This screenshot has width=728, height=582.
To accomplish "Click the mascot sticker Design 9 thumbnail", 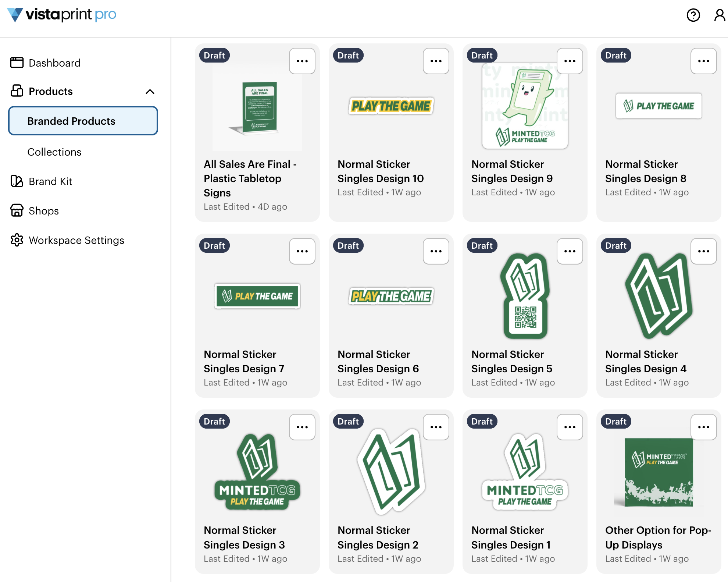I will pos(525,106).
